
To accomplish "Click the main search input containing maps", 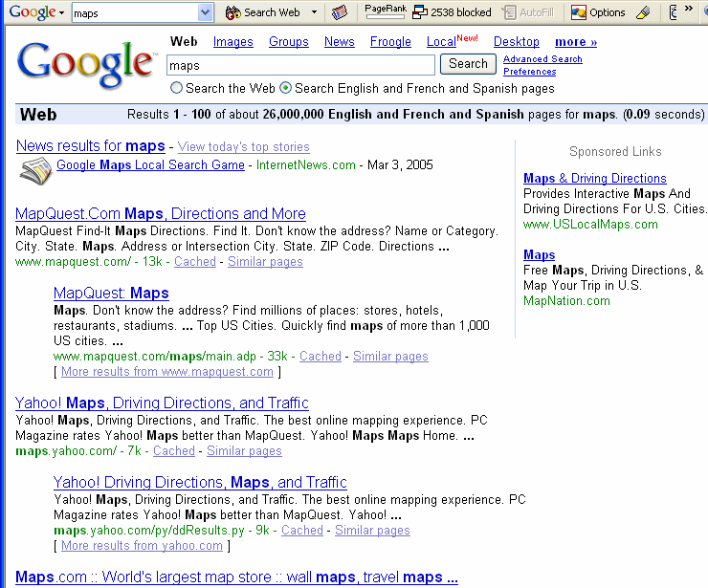I will coord(300,65).
